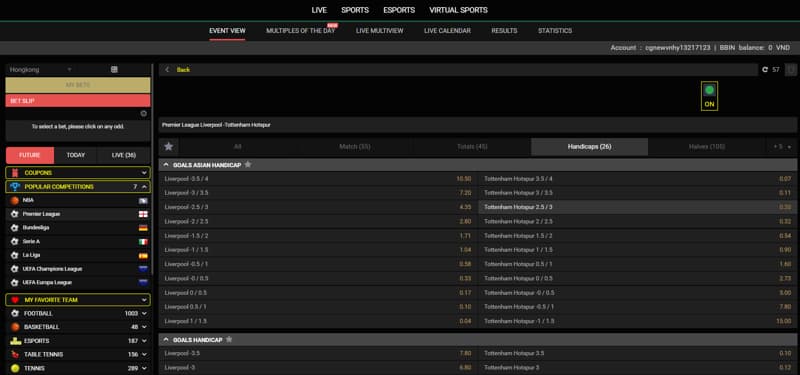The width and height of the screenshot is (800, 375).
Task: Click the Popular Competitions trophy icon
Action: 15,187
